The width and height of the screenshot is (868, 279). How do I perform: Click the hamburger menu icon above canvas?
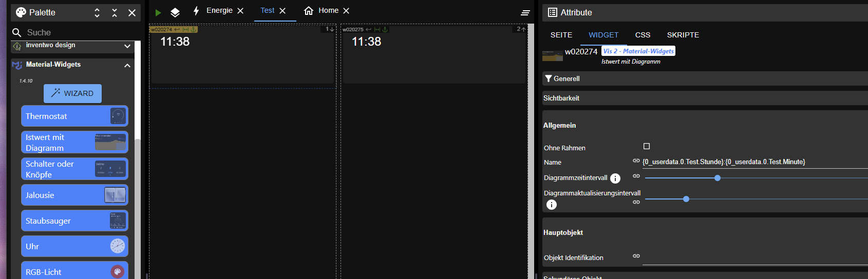pos(525,13)
